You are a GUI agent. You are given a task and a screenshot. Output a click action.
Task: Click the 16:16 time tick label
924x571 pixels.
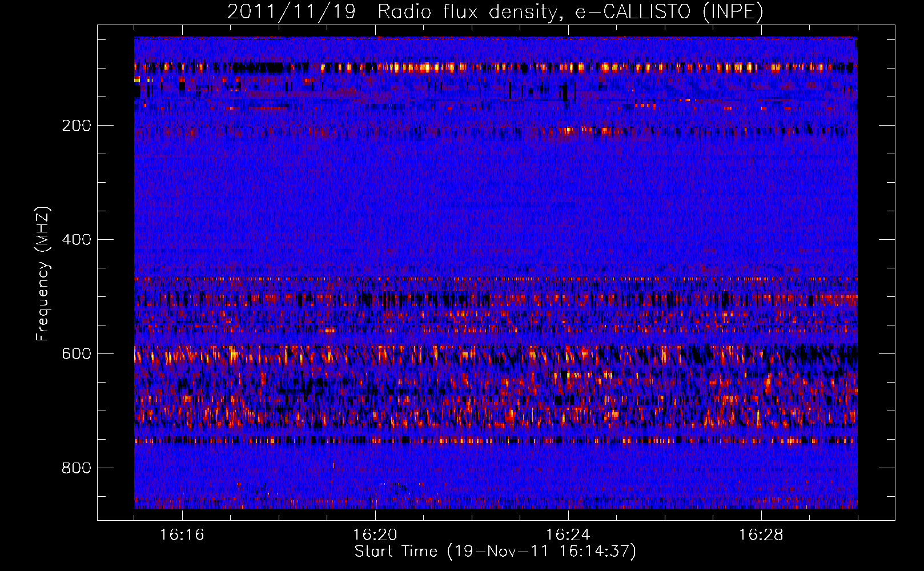coord(182,535)
